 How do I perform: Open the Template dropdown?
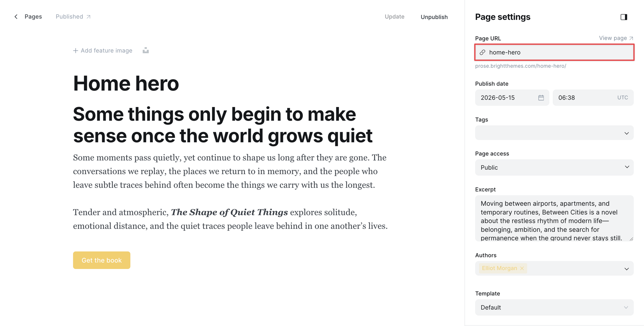[554, 308]
